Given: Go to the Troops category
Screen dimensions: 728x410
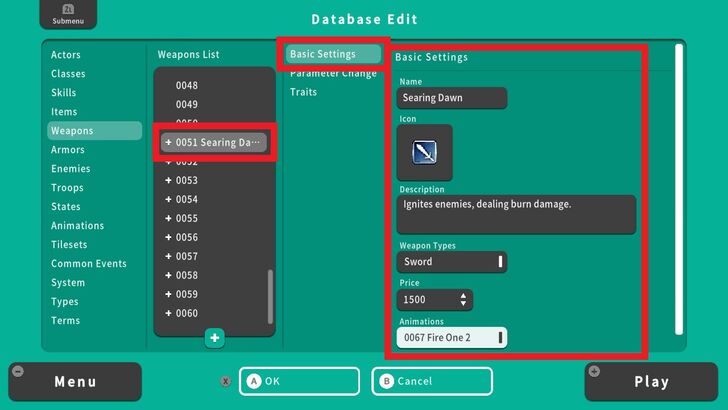Looking at the screenshot, I should [x=67, y=188].
